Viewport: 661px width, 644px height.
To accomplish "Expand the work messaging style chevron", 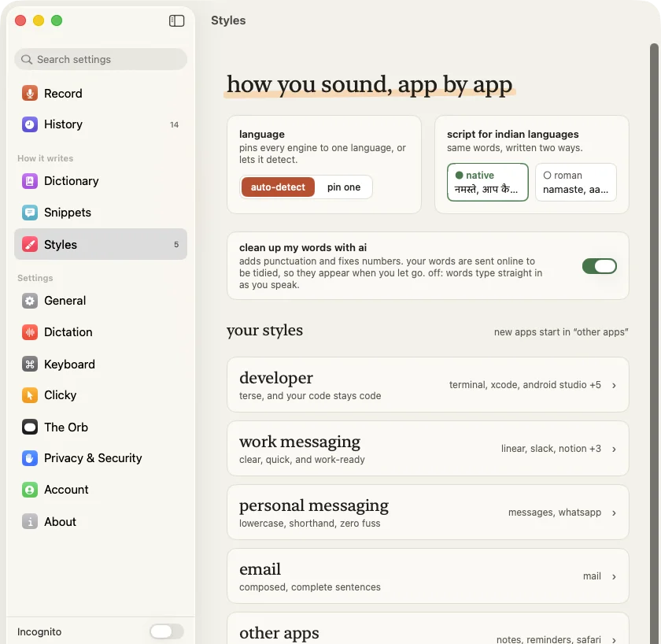I will 614,450.
